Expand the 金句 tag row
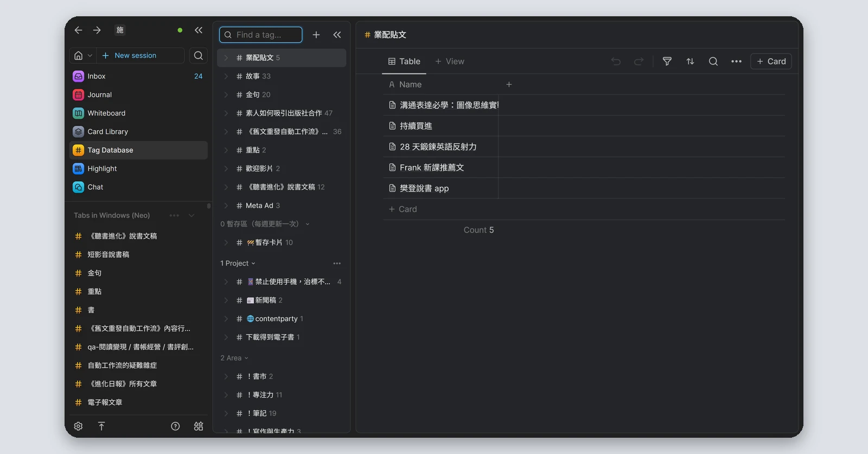Viewport: 868px width, 454px height. pos(226,95)
